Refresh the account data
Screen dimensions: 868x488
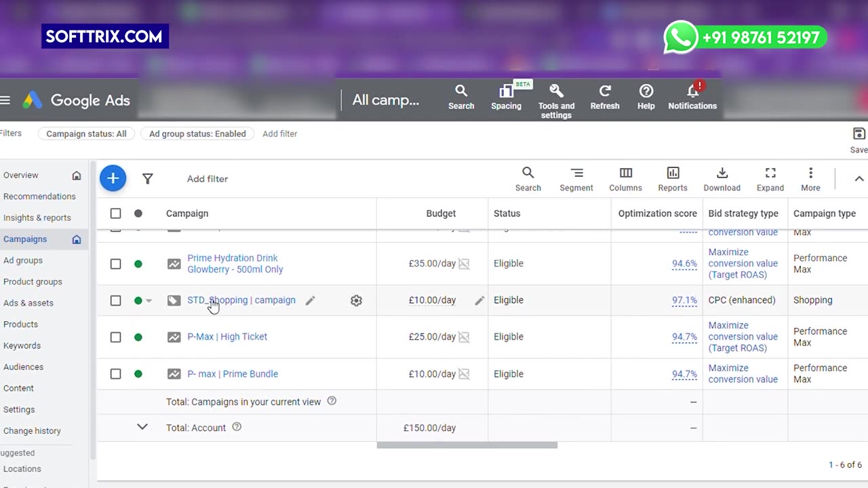pyautogui.click(x=605, y=97)
